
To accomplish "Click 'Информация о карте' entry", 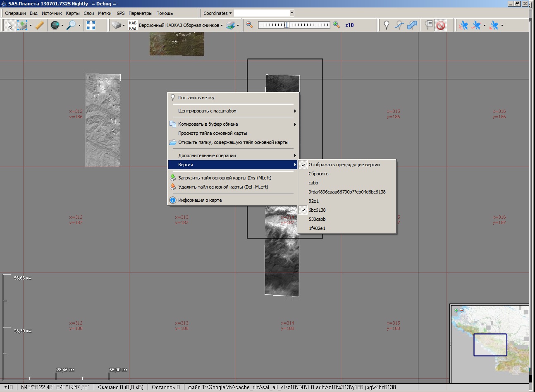I will tap(200, 200).
